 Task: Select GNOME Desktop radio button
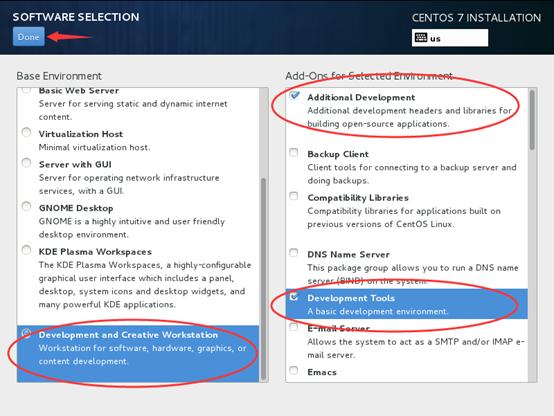point(26,206)
